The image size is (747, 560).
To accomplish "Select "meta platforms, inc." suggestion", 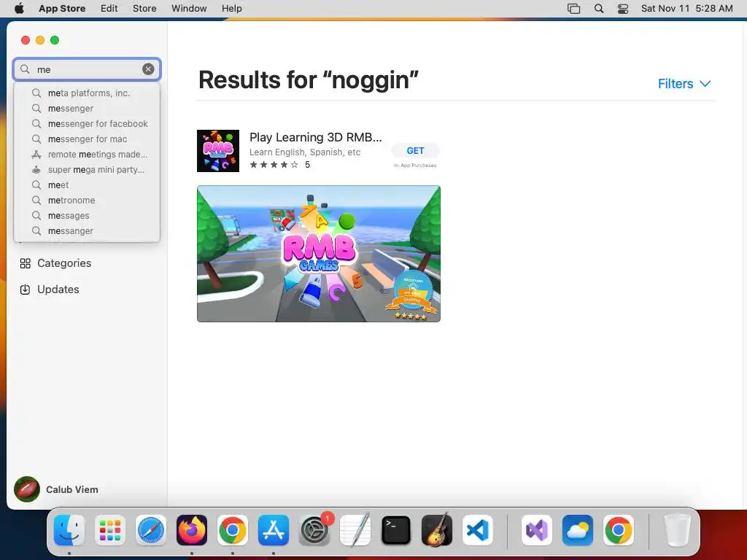I will [x=87, y=93].
